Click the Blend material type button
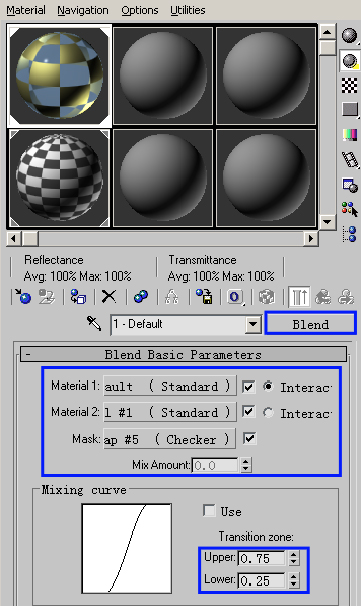The image size is (361, 606). point(310,324)
